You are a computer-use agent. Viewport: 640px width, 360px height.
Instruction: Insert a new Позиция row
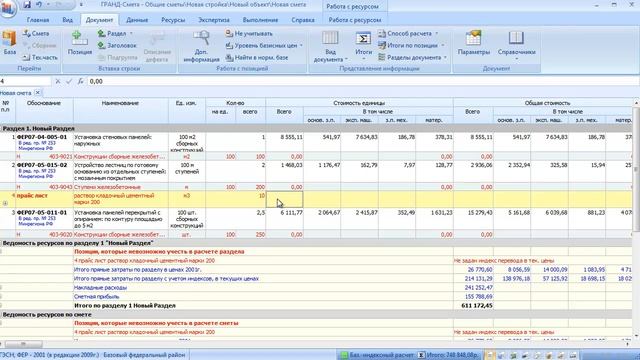(80, 43)
